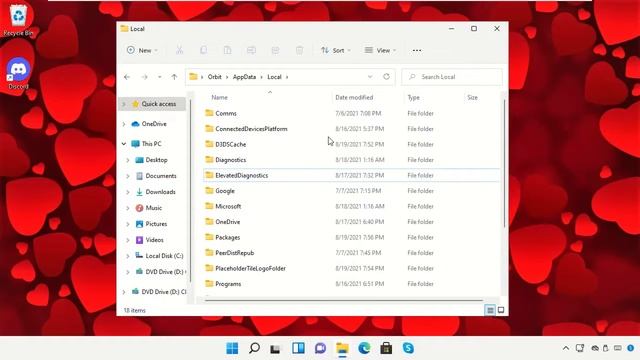Select the D3DSCache folder

point(351,144)
